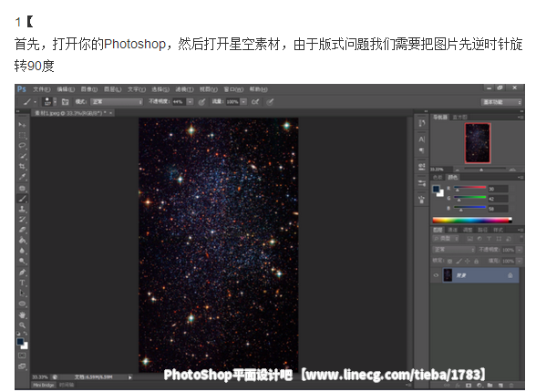Select the Crop tool
This screenshot has height=392, width=536.
(23, 167)
